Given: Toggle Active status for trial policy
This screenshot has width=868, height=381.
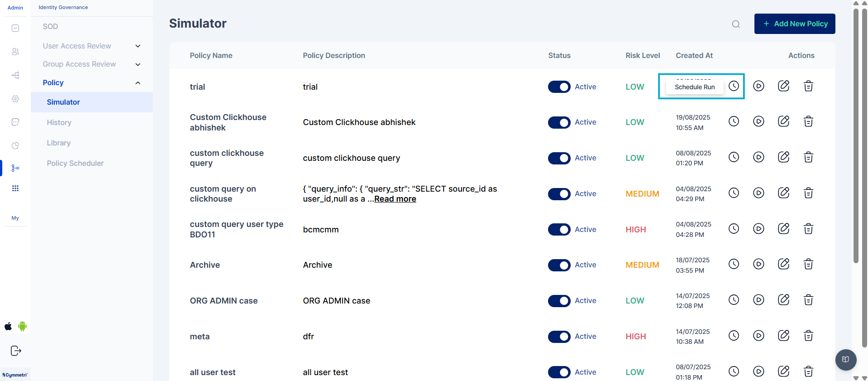Looking at the screenshot, I should coord(559,87).
